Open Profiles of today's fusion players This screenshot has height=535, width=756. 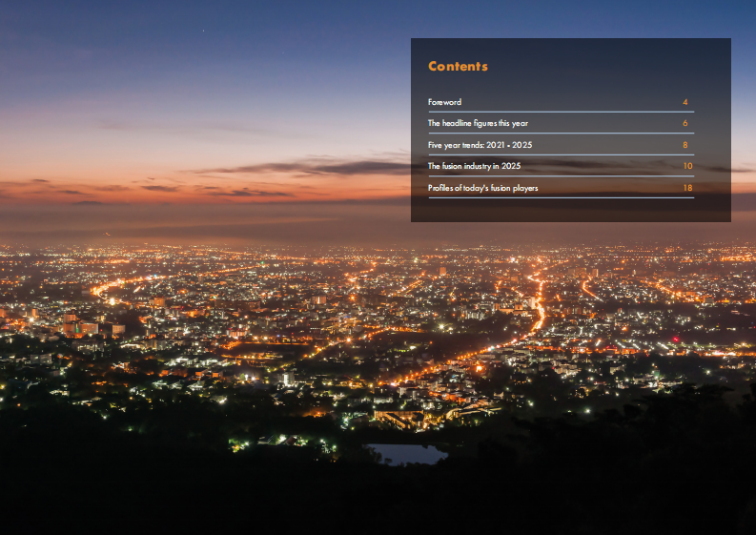(x=482, y=188)
